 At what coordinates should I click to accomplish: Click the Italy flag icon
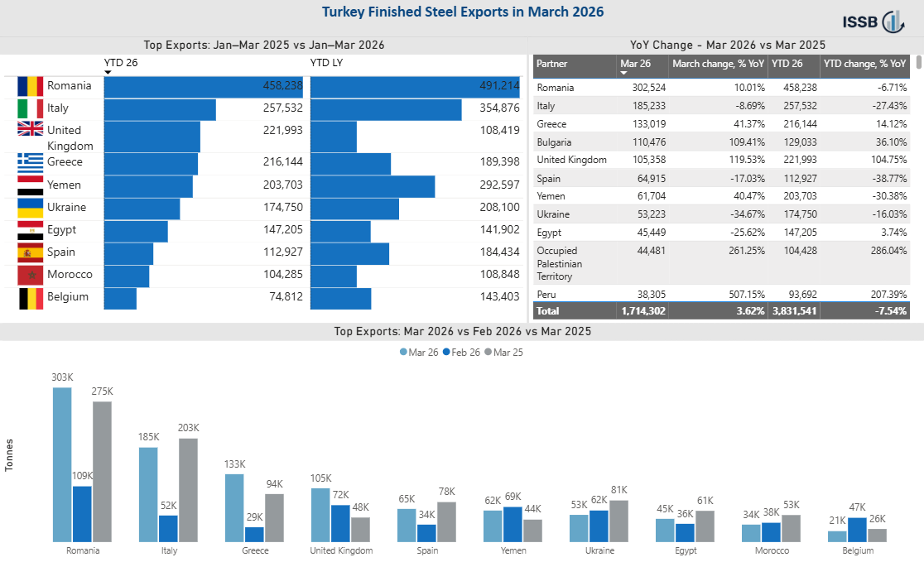coord(30,108)
